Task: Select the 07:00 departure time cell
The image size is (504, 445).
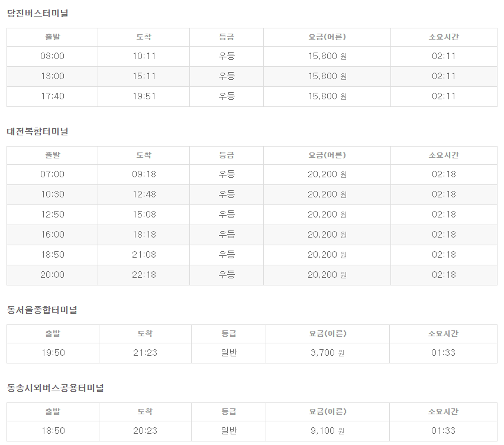Action: pos(53,174)
